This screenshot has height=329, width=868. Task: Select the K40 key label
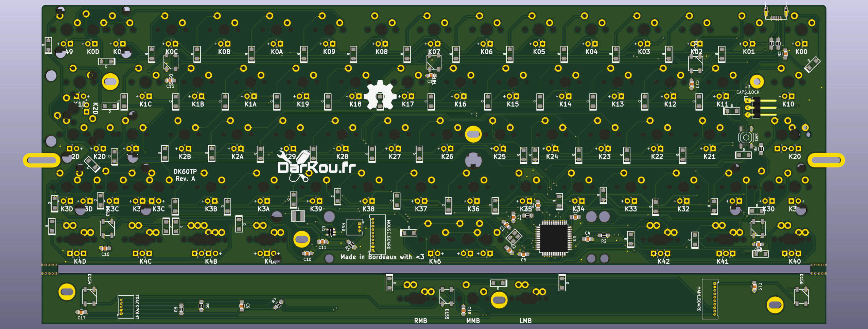795,261
